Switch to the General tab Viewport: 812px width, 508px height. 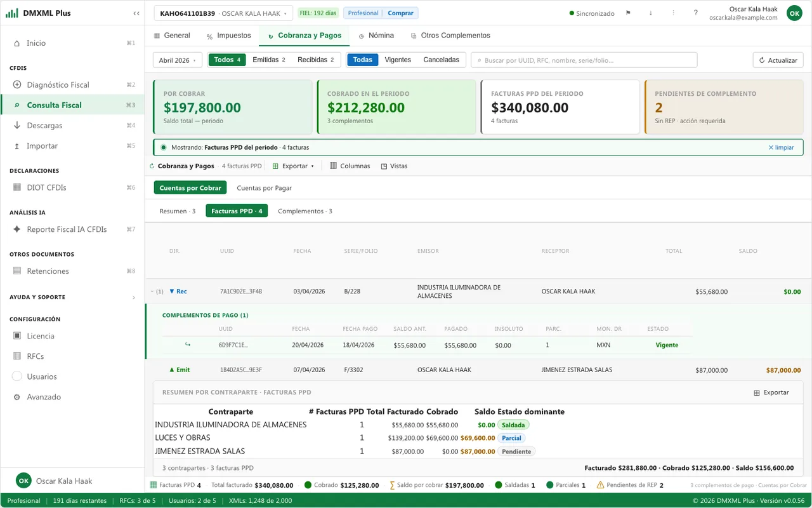point(172,36)
